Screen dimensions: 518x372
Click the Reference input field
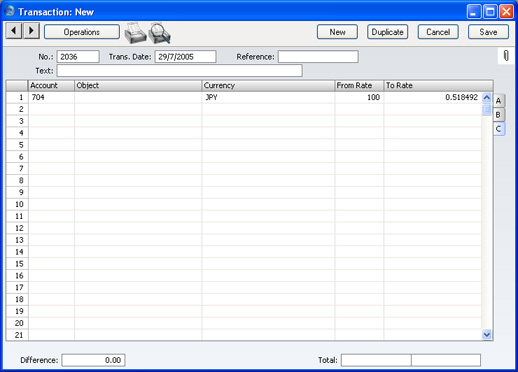(318, 57)
